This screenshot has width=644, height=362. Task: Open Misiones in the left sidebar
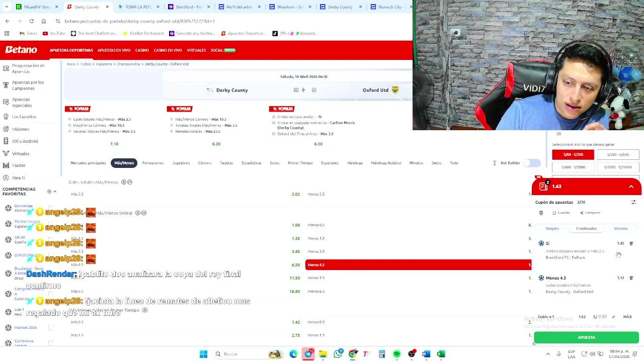click(x=21, y=129)
